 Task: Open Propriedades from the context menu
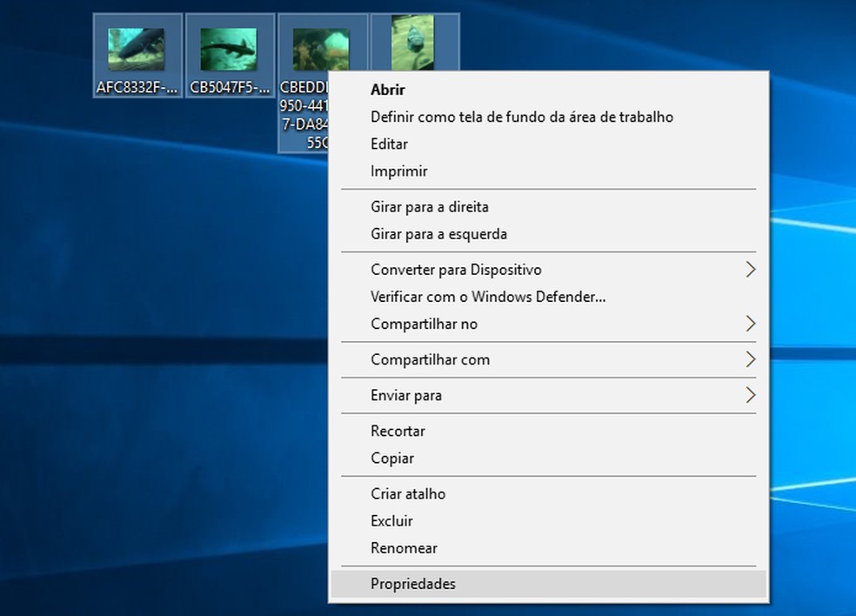[548, 585]
